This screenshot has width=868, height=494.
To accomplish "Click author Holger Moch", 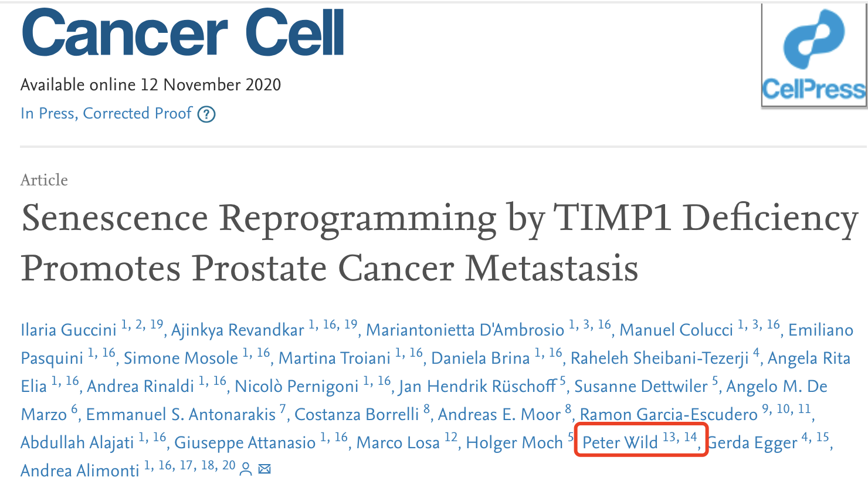I will pos(514,442).
